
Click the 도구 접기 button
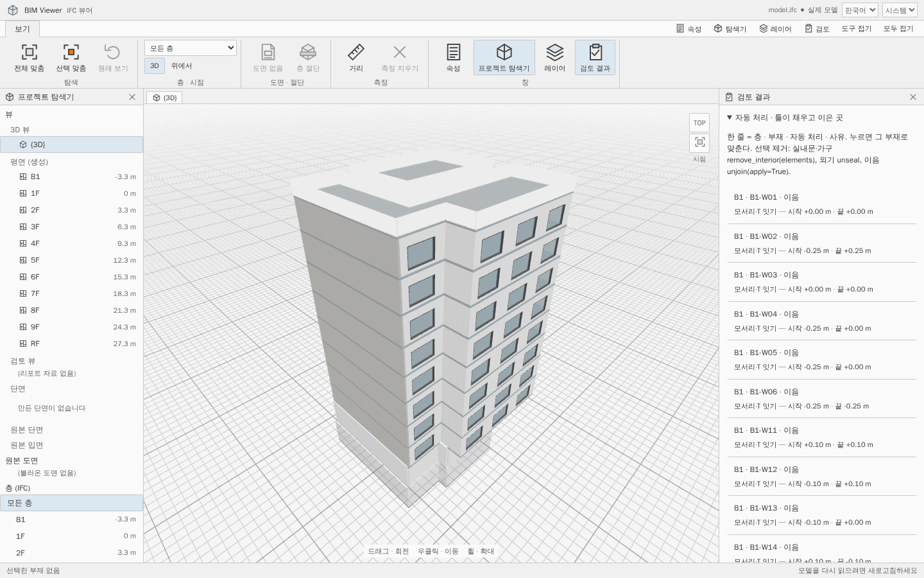(857, 28)
